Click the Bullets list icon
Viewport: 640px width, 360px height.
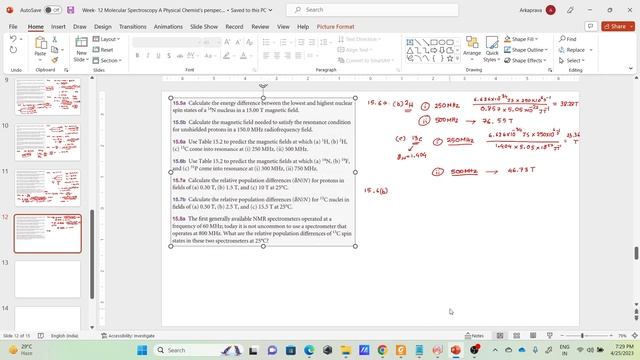266,42
